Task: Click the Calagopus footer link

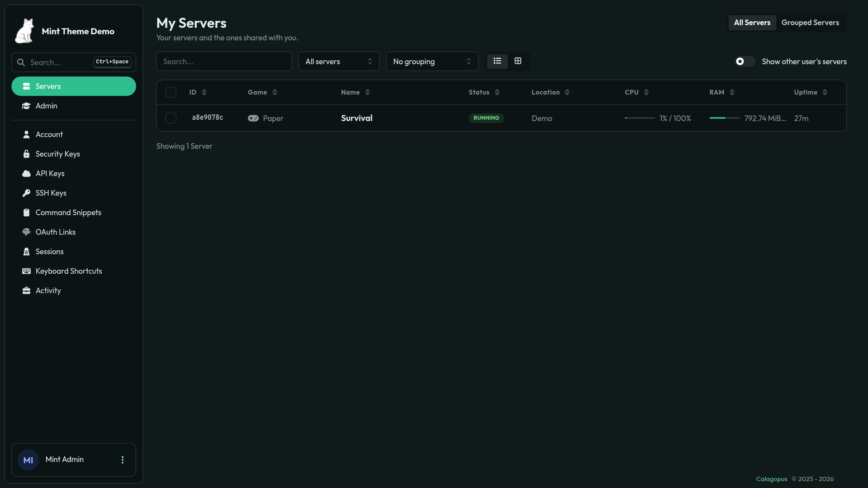Action: pyautogui.click(x=772, y=479)
